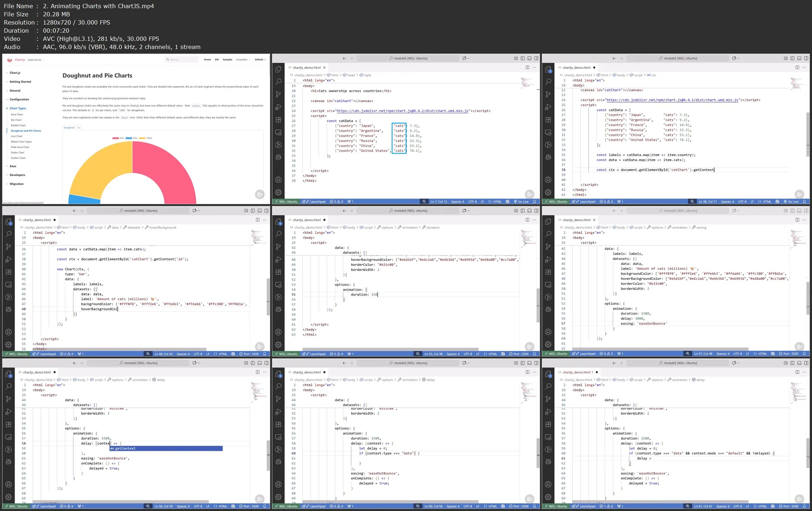Click split editor icon above getContext suggestion editor
This screenshot has height=511, width=812.
[x=257, y=372]
